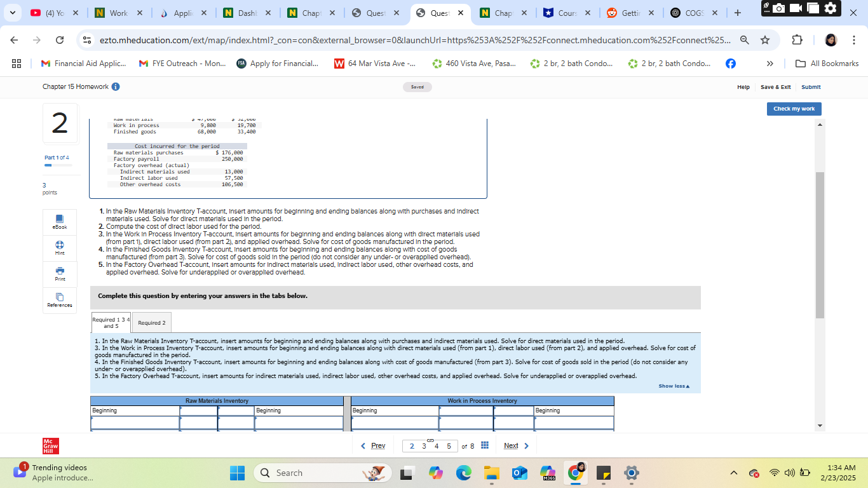Select the 'Required 2' tab
This screenshot has width=868, height=488.
[x=152, y=323]
